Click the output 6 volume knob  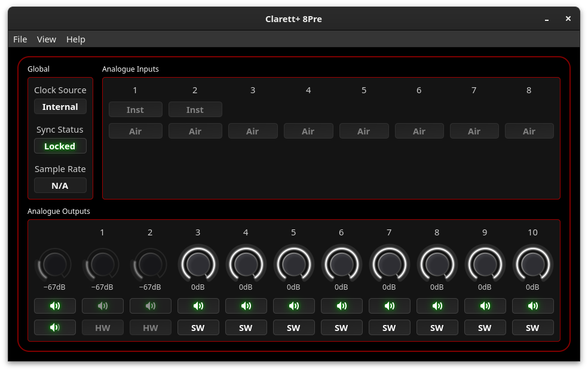(341, 263)
